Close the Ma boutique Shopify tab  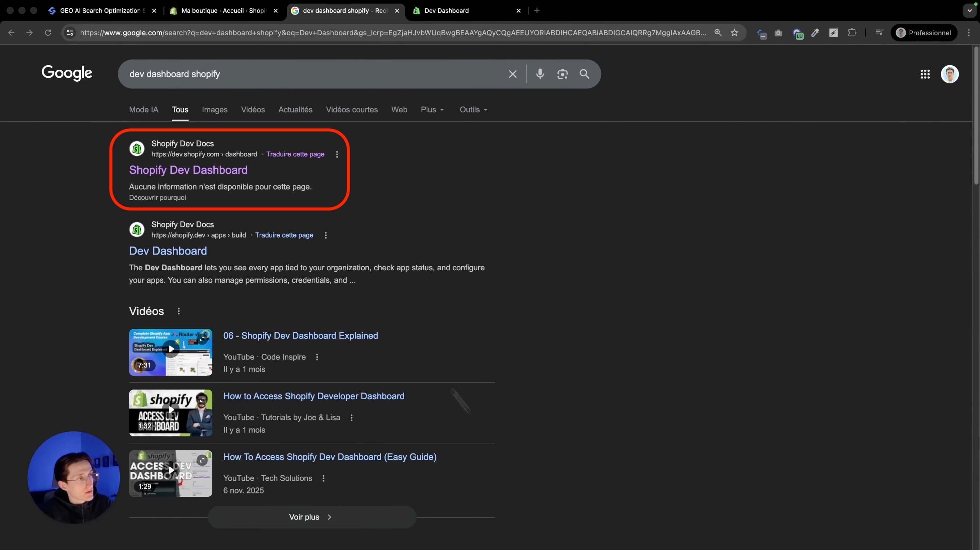(x=275, y=11)
